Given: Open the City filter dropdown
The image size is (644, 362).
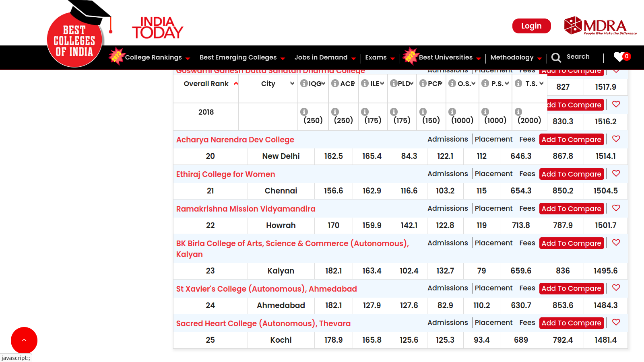Looking at the screenshot, I should (x=292, y=83).
